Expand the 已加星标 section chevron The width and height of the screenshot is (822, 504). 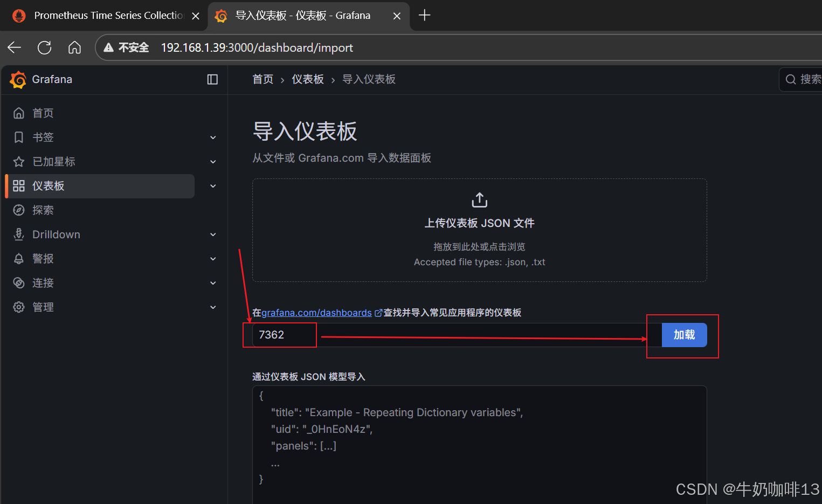point(213,162)
